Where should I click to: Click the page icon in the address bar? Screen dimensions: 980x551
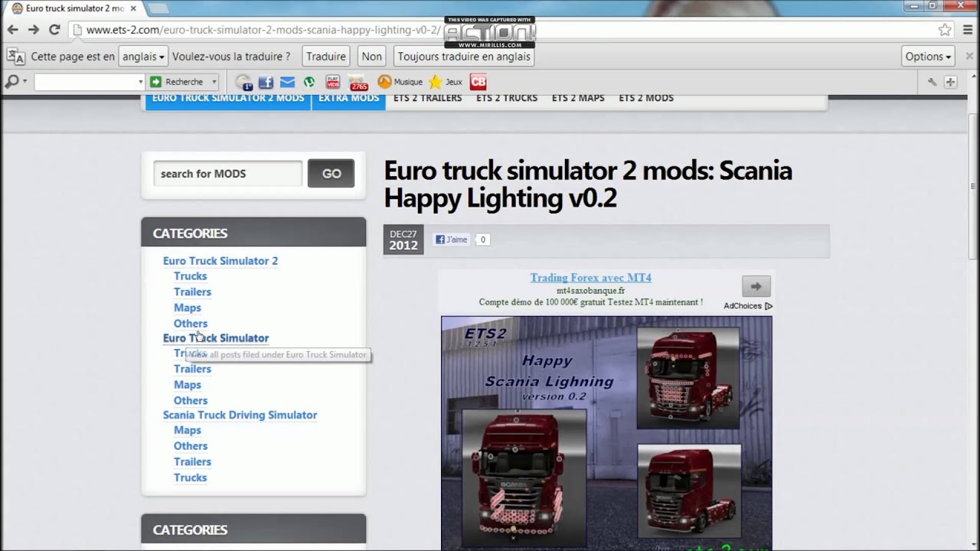pos(77,30)
